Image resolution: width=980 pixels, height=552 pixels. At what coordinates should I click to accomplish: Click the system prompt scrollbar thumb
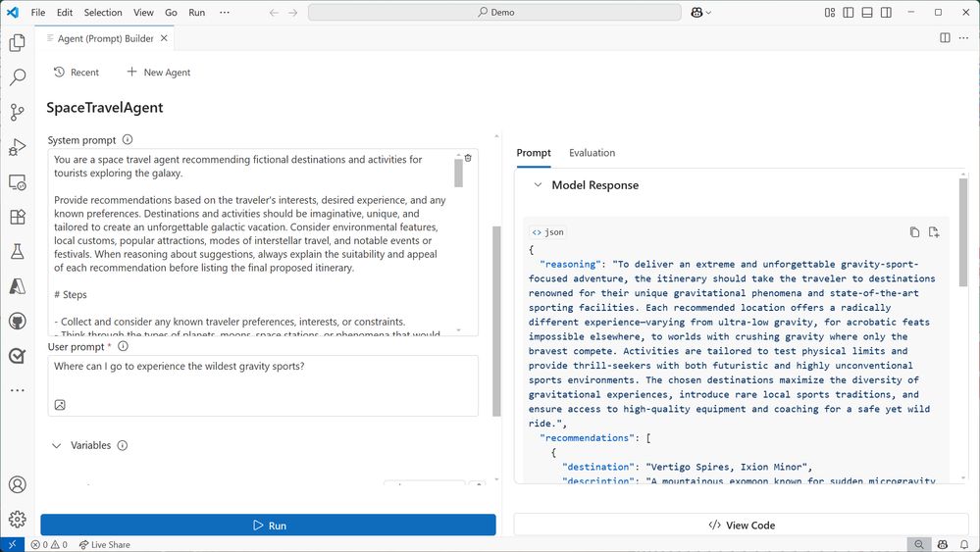pyautogui.click(x=459, y=173)
